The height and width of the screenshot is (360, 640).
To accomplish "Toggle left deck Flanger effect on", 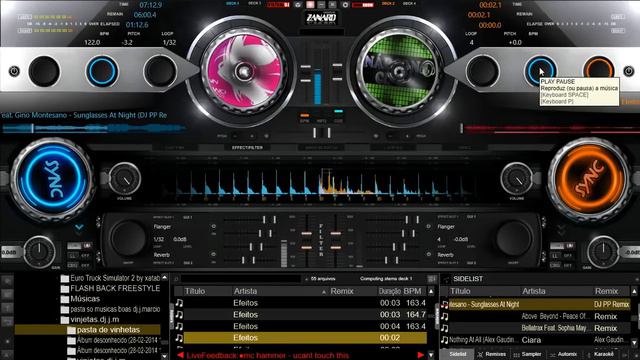I will click(213, 226).
